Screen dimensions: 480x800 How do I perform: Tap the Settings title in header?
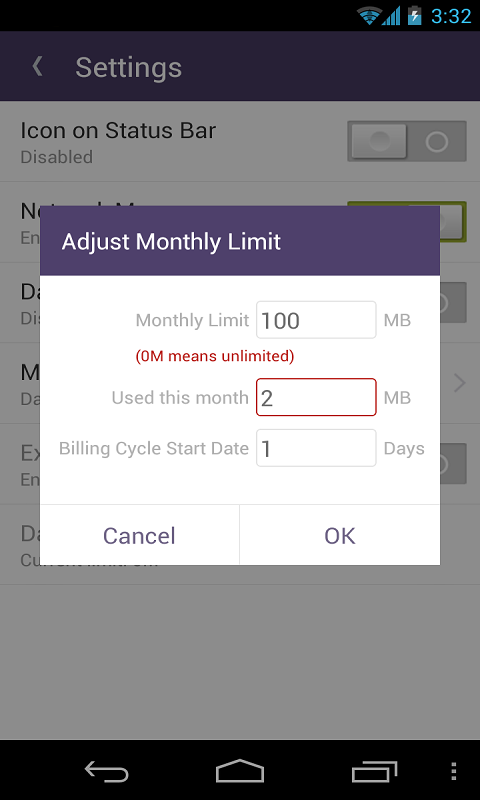129,67
